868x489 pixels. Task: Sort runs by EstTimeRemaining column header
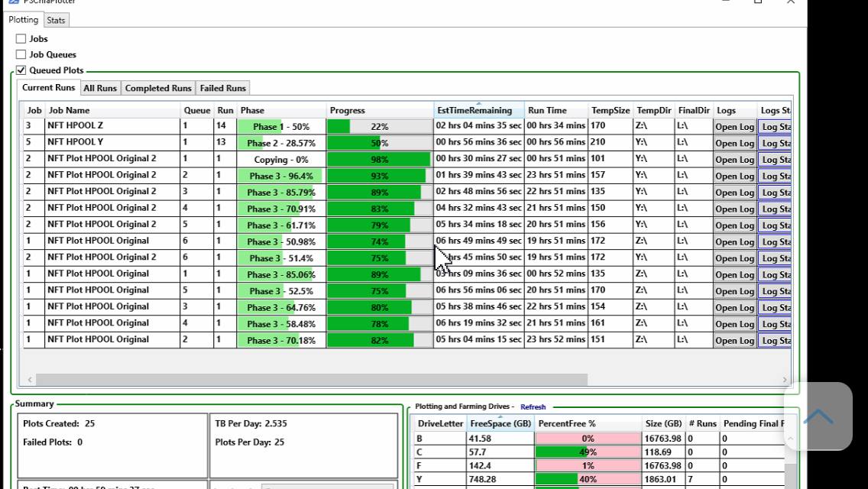pos(479,110)
